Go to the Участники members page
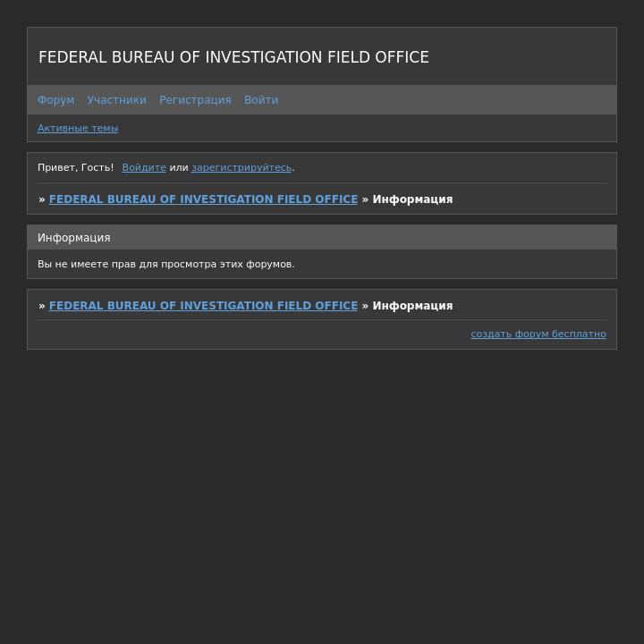 point(116,100)
